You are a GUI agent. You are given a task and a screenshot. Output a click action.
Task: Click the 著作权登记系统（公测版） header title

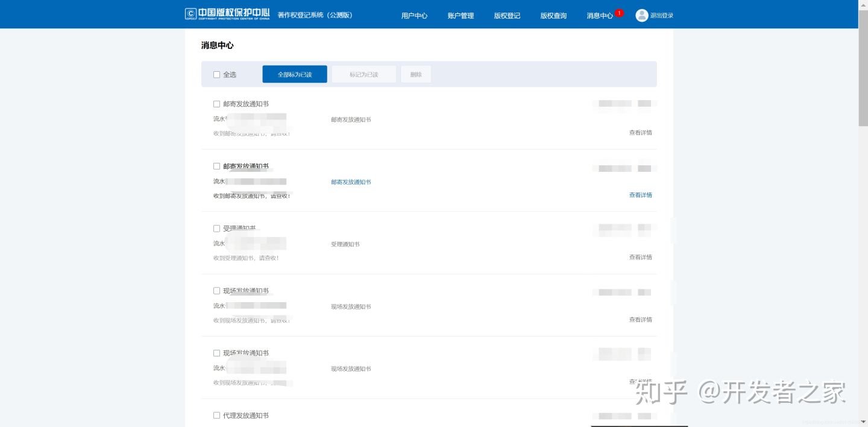pos(315,15)
